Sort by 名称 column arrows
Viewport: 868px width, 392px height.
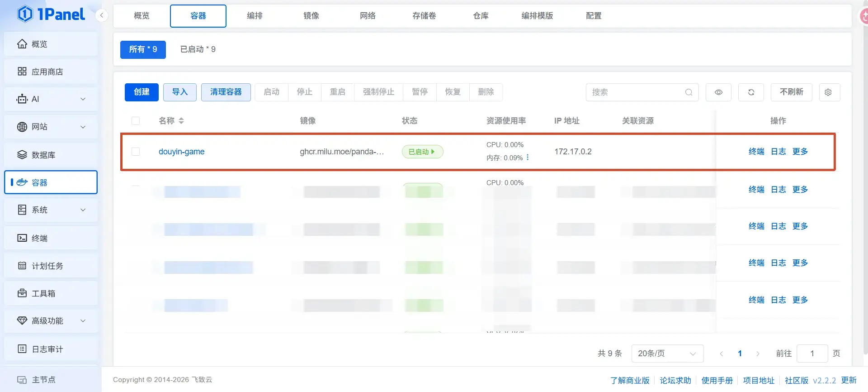pos(181,121)
